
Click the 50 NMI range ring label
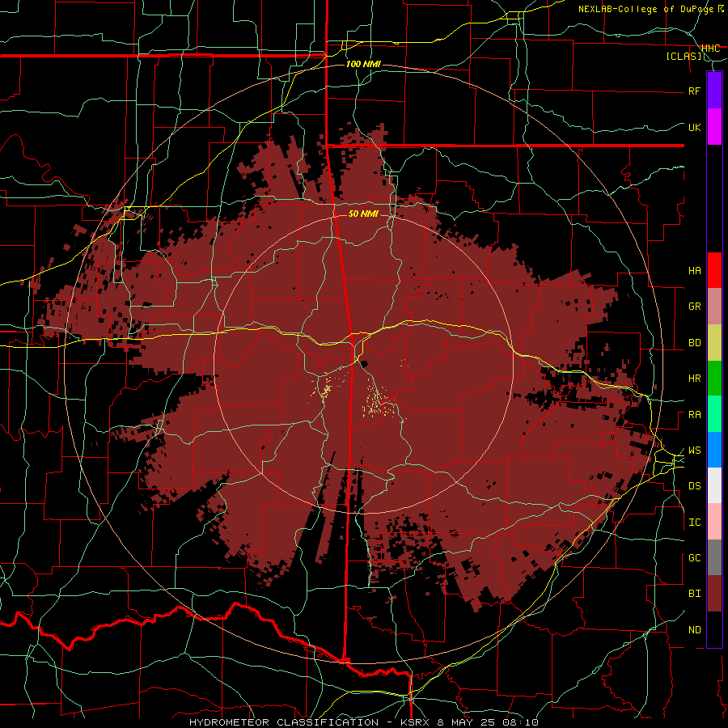pos(363,214)
